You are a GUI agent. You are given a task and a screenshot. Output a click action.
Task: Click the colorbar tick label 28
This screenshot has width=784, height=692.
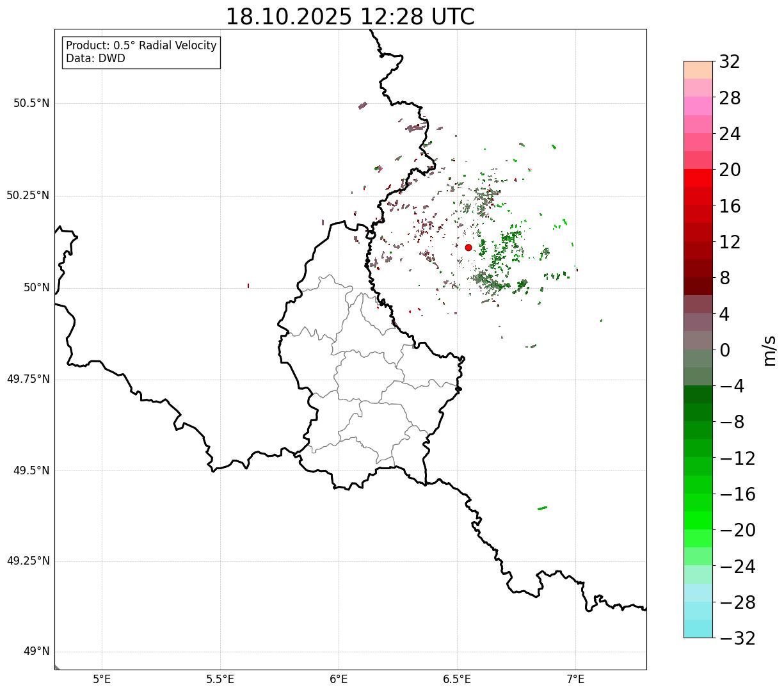coord(730,98)
